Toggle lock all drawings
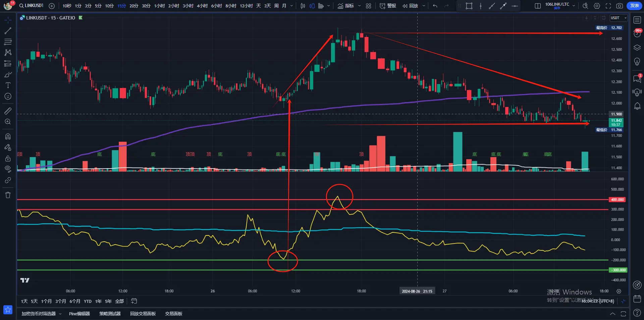644x320 pixels. pos(8,158)
